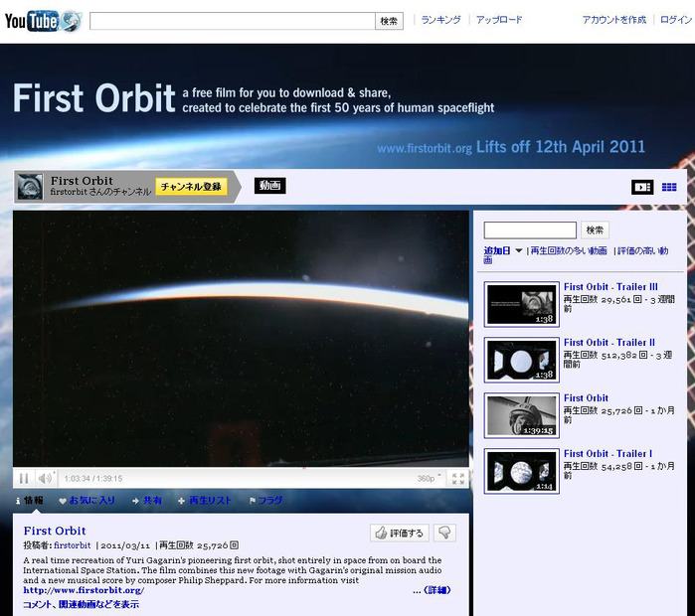Screen dimensions: 695x616
Task: Click the ログイン link
Action: point(675,20)
